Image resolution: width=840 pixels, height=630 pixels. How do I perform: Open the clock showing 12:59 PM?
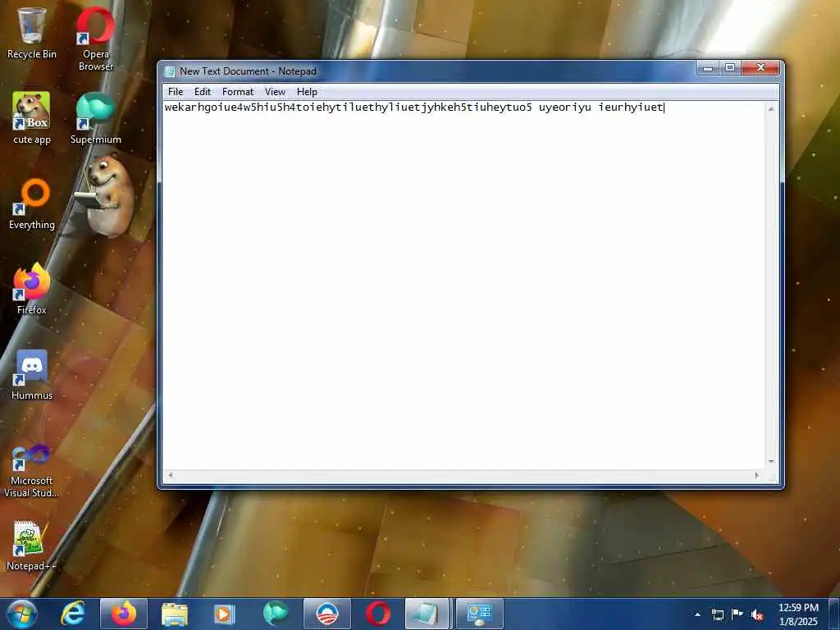click(798, 614)
